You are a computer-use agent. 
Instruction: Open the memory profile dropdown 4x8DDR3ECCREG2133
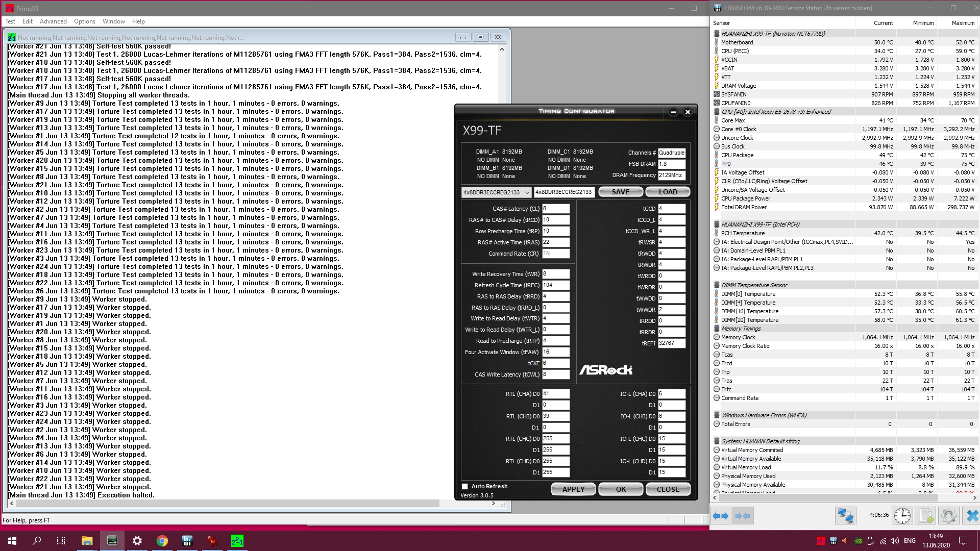[x=496, y=192]
